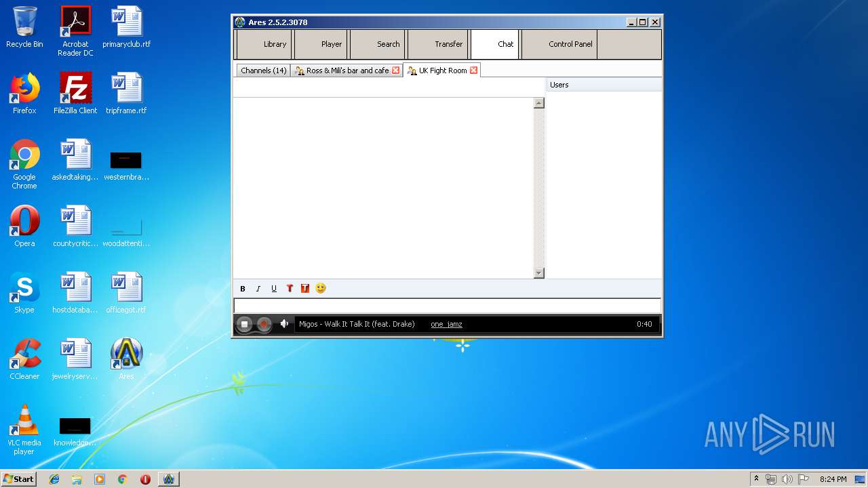This screenshot has width=868, height=488.
Task: Open Skype desktop shortcut
Action: [x=24, y=293]
